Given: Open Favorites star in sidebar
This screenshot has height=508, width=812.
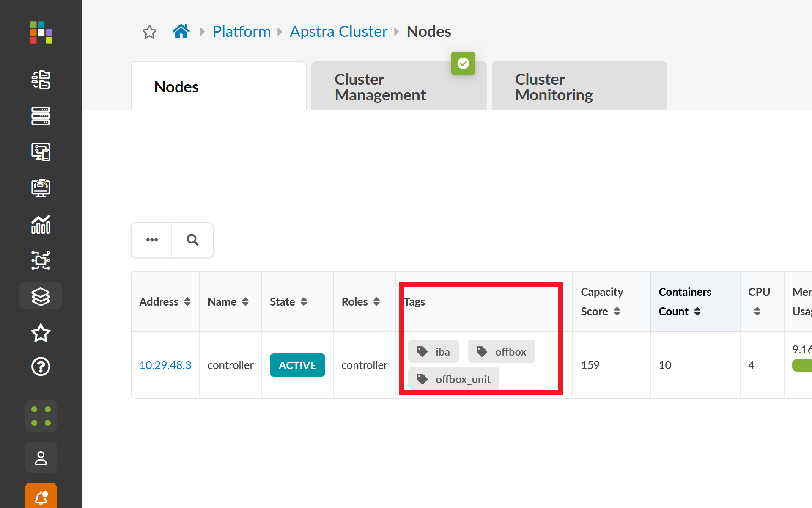Looking at the screenshot, I should tap(41, 333).
